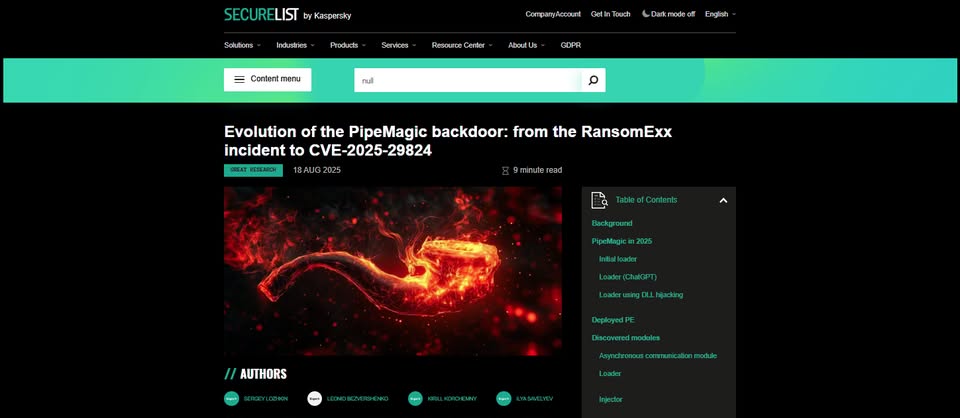Viewport: 960px width, 418px height.
Task: Open Ilya Savelyev's author avatar
Action: 504,398
